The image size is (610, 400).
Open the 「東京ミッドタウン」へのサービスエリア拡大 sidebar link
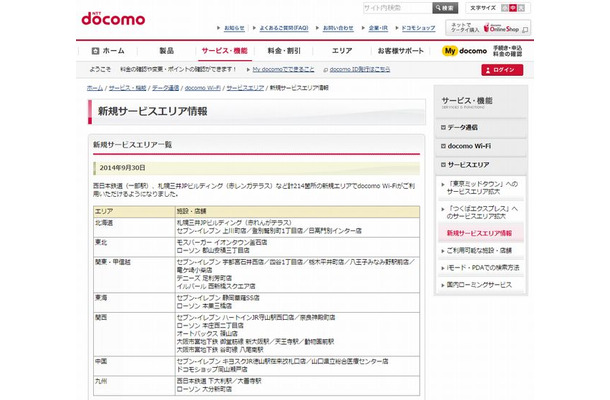[x=482, y=188]
